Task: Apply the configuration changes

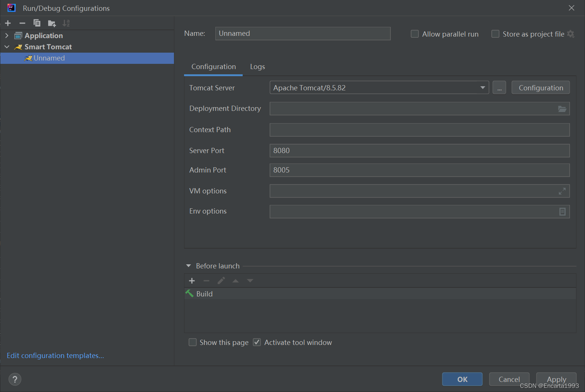Action: [556, 379]
